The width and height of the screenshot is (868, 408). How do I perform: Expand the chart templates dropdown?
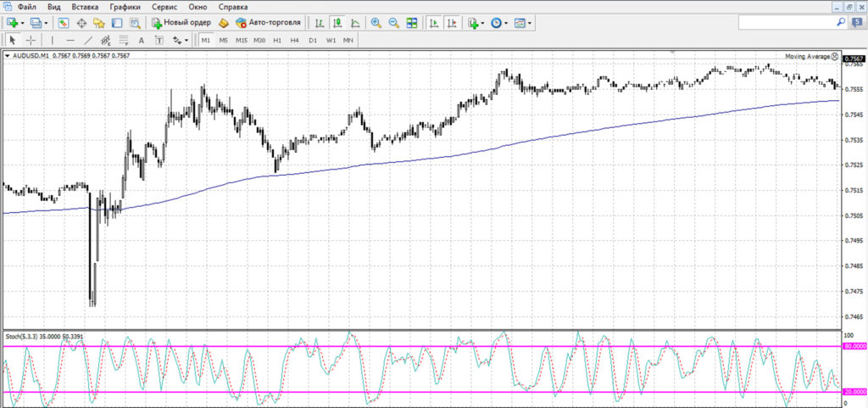click(x=531, y=23)
